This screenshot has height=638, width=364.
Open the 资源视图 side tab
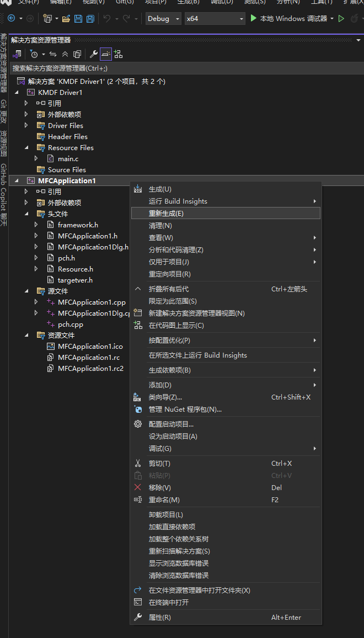point(4,144)
